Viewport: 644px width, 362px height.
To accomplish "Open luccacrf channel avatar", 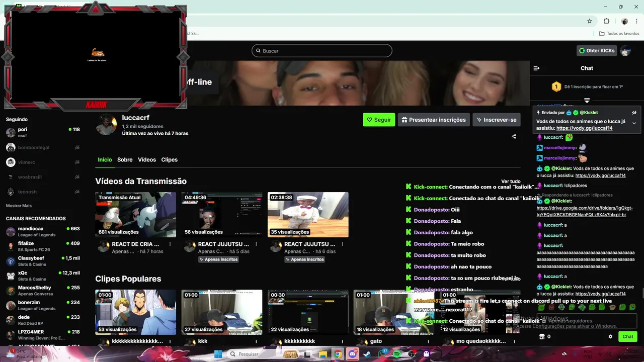I will pyautogui.click(x=106, y=125).
